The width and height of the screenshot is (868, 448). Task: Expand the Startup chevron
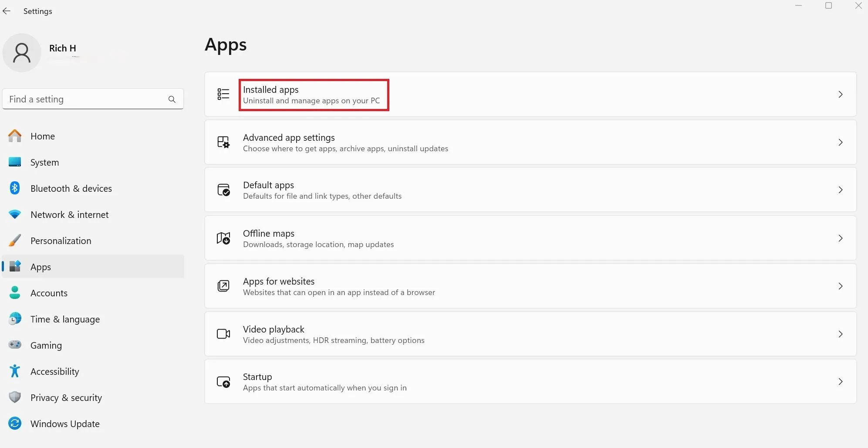tap(840, 382)
